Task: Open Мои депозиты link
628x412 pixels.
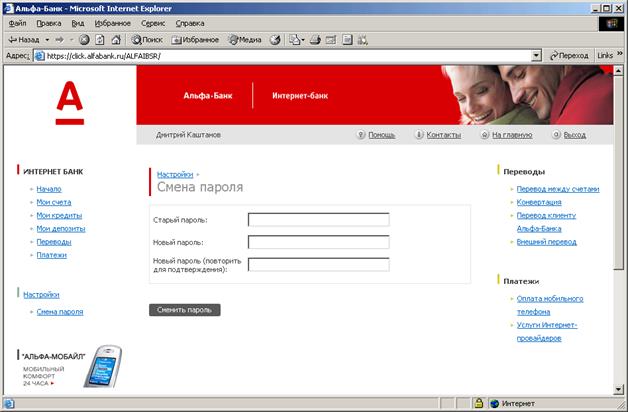Action: pos(61,229)
